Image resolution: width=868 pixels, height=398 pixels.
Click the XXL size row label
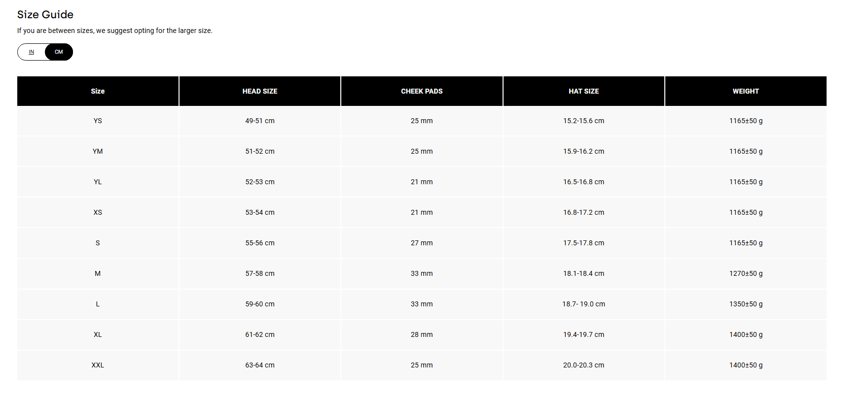click(x=98, y=365)
